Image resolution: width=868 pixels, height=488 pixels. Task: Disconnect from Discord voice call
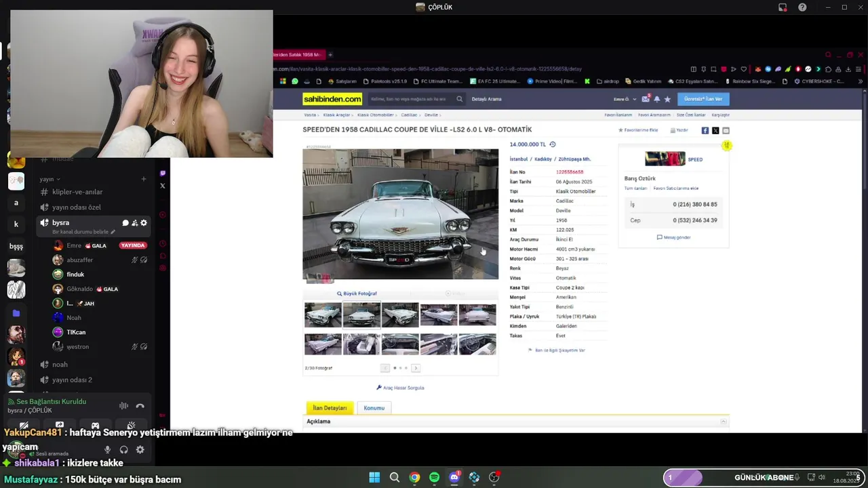point(140,406)
